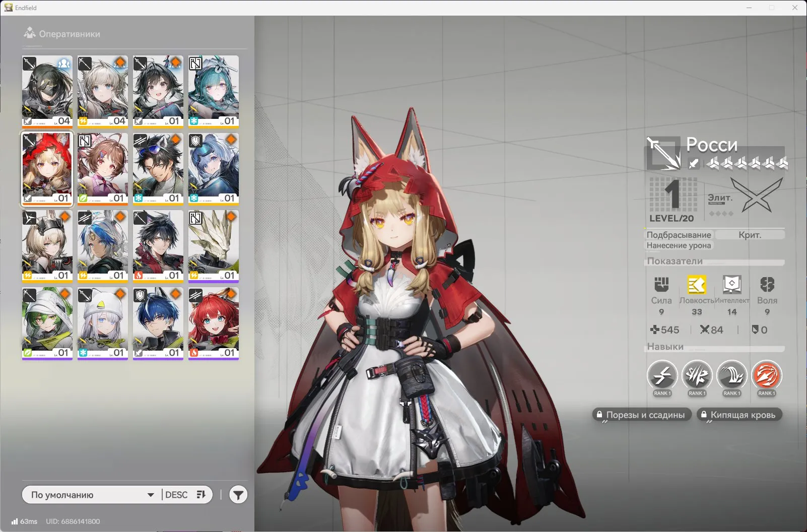
Task: Open the operator filter funnel button
Action: (x=238, y=495)
